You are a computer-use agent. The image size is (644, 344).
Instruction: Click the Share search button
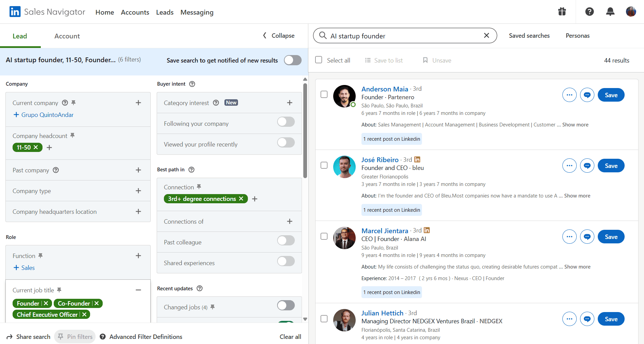[x=29, y=337]
